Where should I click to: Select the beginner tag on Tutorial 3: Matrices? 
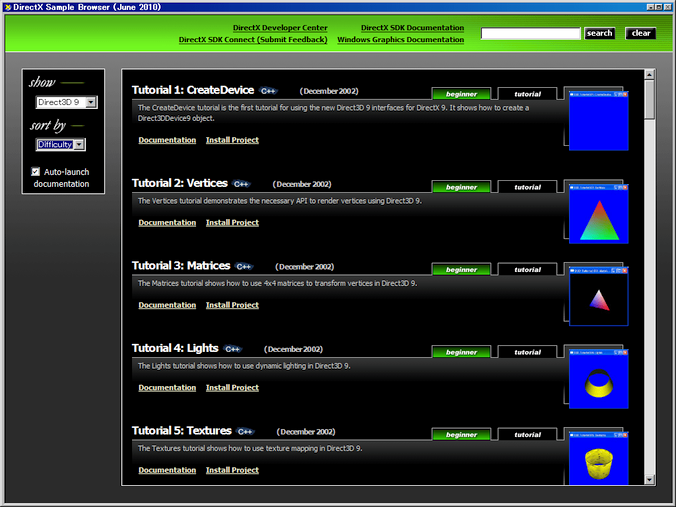[461, 269]
